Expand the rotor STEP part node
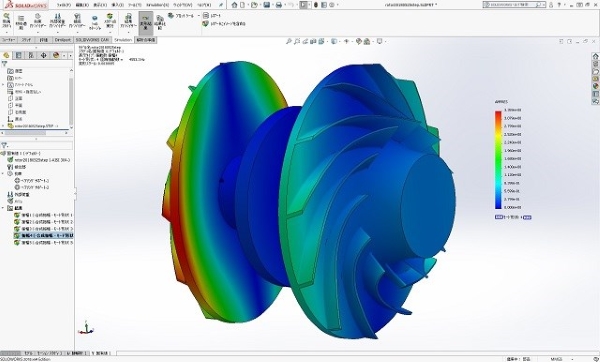Image resolution: width=600 pixels, height=362 pixels. pyautogui.click(x=3, y=126)
